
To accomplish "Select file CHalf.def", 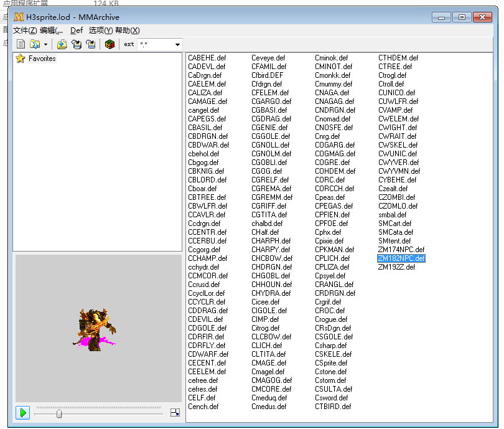I will click(x=265, y=232).
